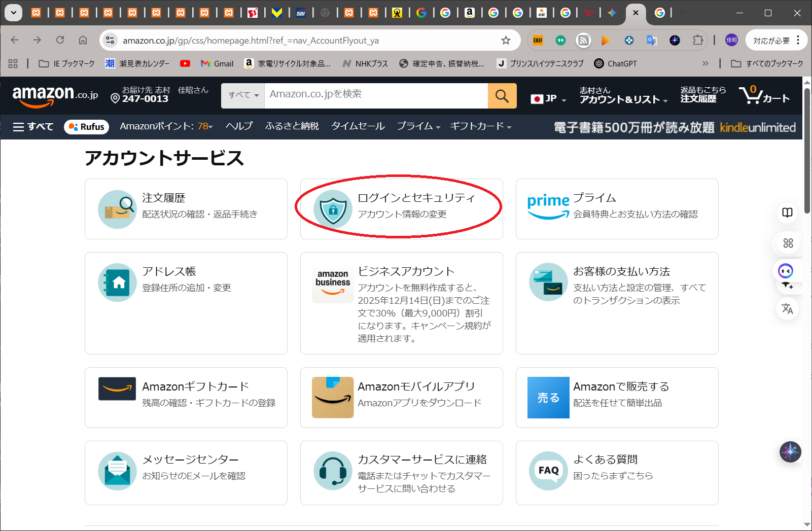Click the Amazon.co.jp logo
This screenshot has width=812, height=531.
[x=55, y=95]
